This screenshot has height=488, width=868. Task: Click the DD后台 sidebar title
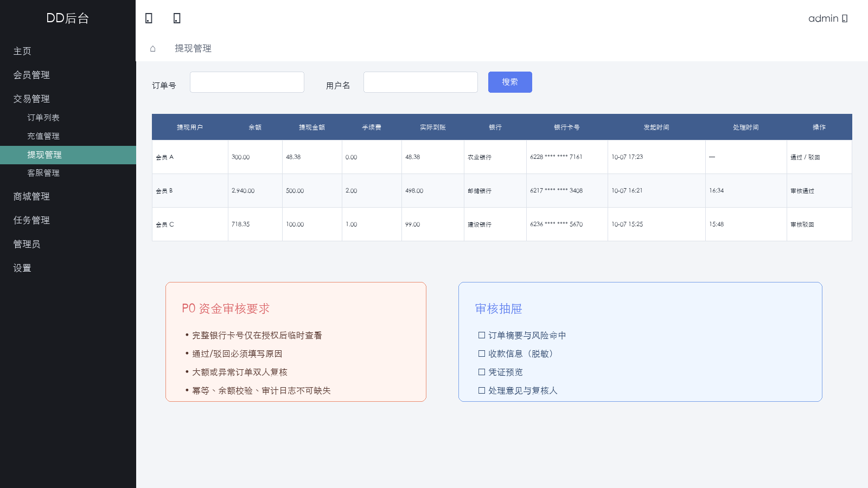click(x=68, y=18)
